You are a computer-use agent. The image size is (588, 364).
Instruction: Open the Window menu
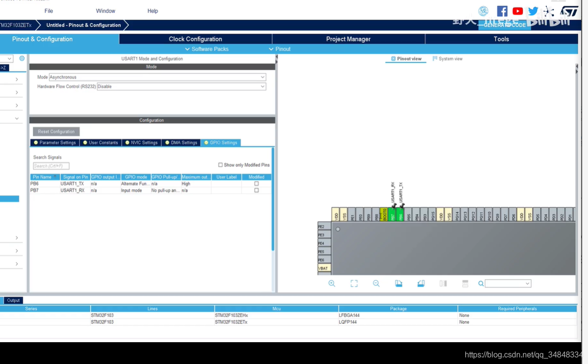[x=105, y=11]
